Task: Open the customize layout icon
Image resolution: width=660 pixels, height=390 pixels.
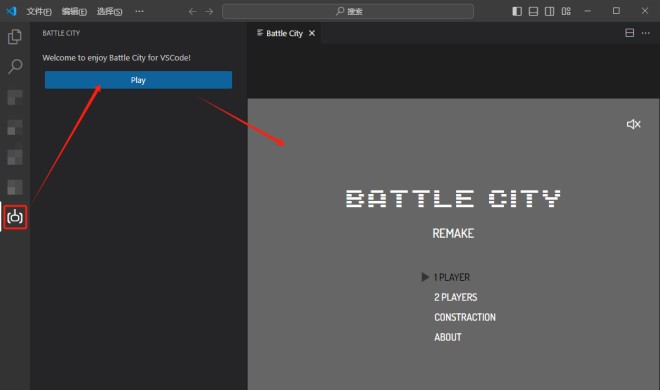Action: pyautogui.click(x=566, y=11)
